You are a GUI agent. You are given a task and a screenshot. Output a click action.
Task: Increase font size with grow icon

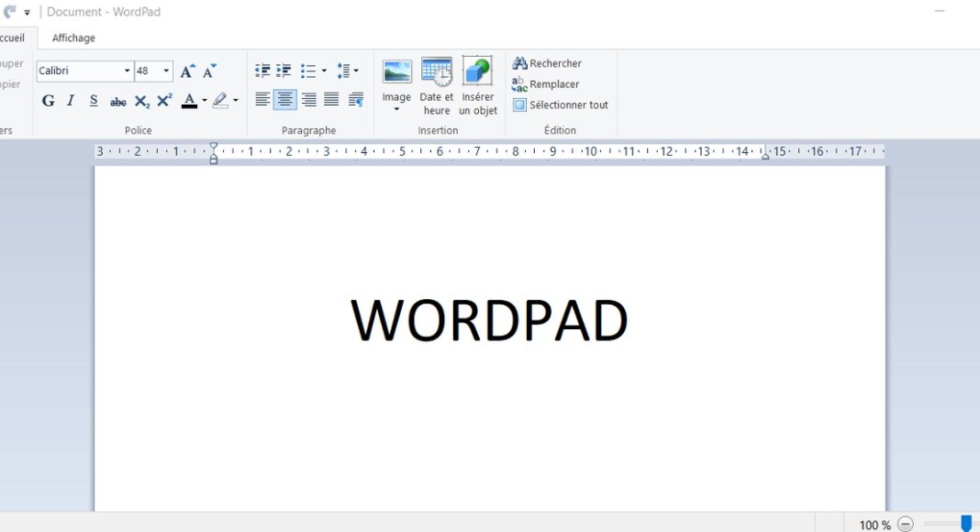187,72
